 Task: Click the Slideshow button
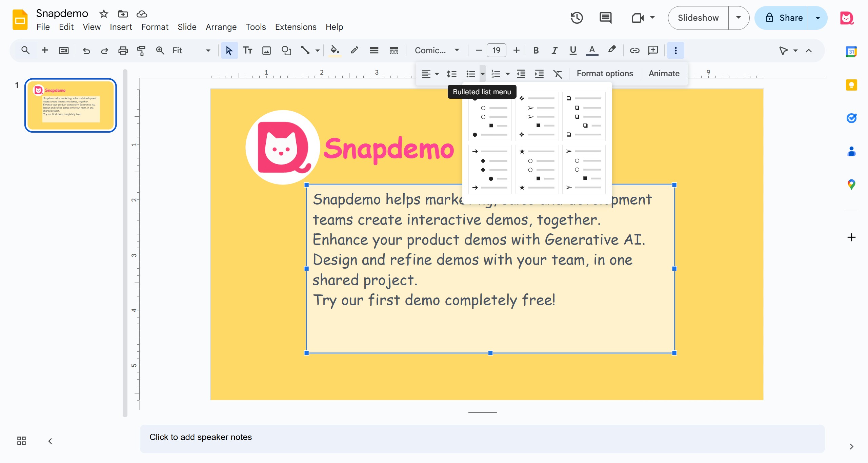tap(698, 18)
